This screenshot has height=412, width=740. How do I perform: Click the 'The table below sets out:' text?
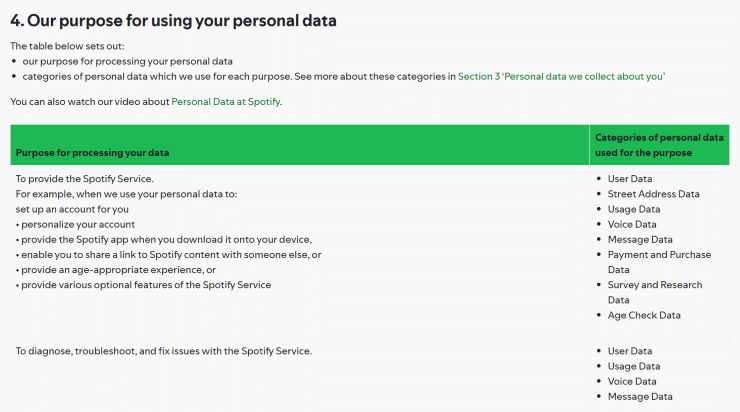[67, 46]
